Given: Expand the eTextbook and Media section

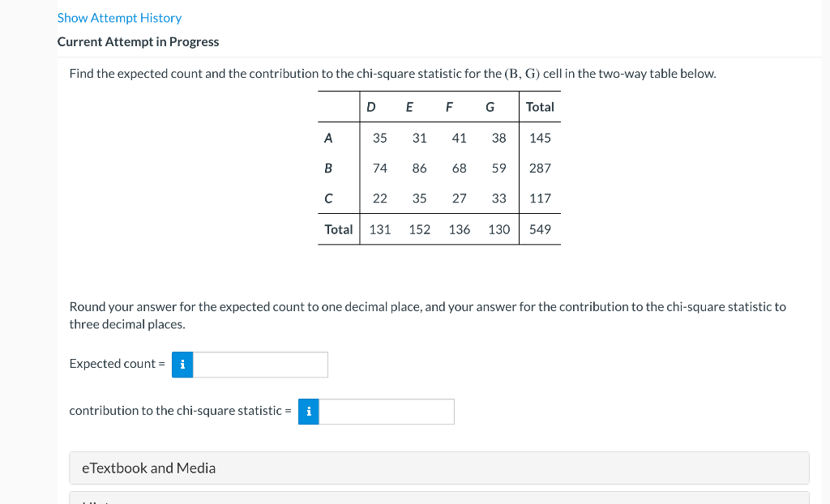Looking at the screenshot, I should (148, 468).
